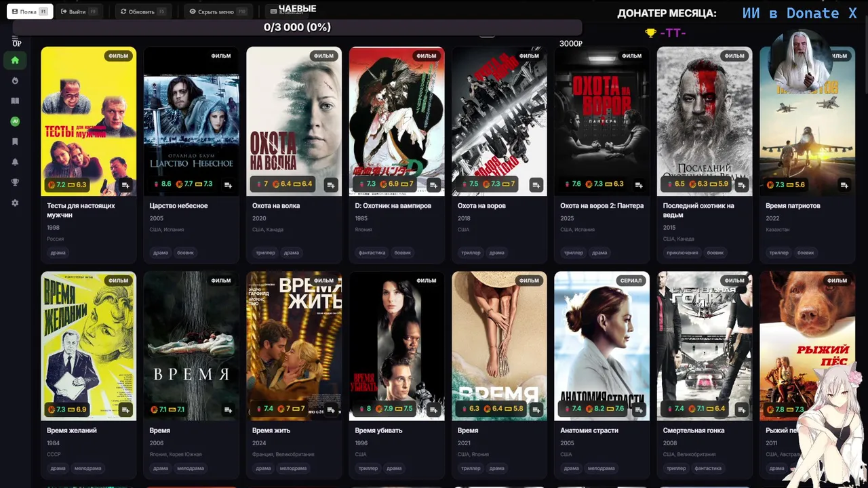Screen dimensions: 868x488
Task: Add Охота на волка to a list
Action: [331, 185]
